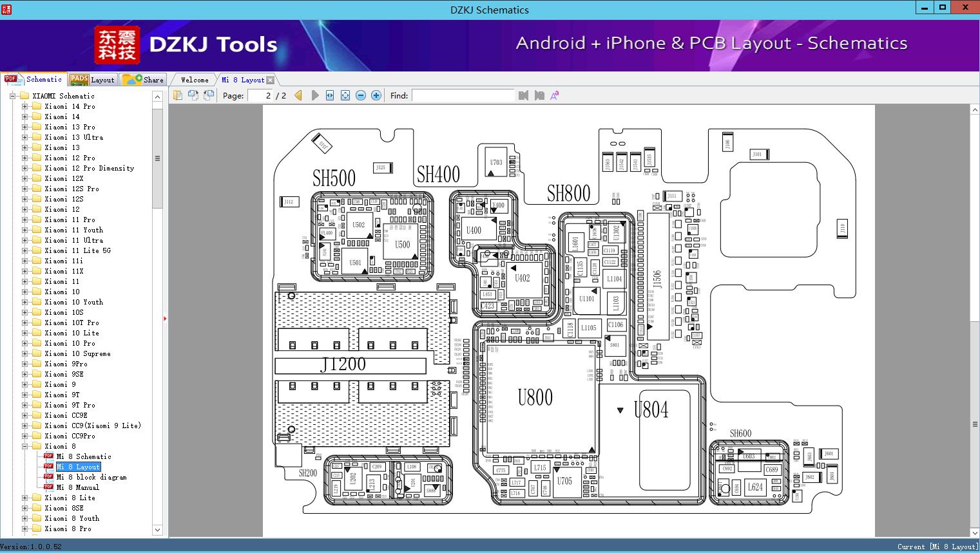
Task: Click the copy page icon in the viewer toolbar
Action: [177, 95]
